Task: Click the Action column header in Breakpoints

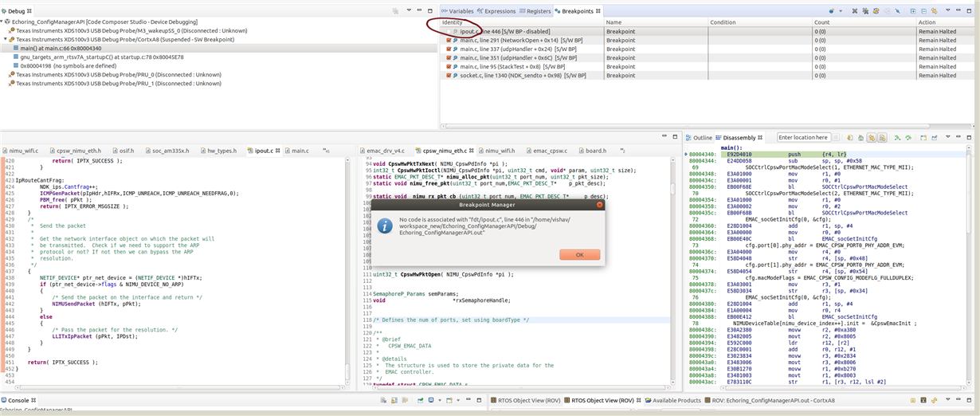Action: pos(946,22)
